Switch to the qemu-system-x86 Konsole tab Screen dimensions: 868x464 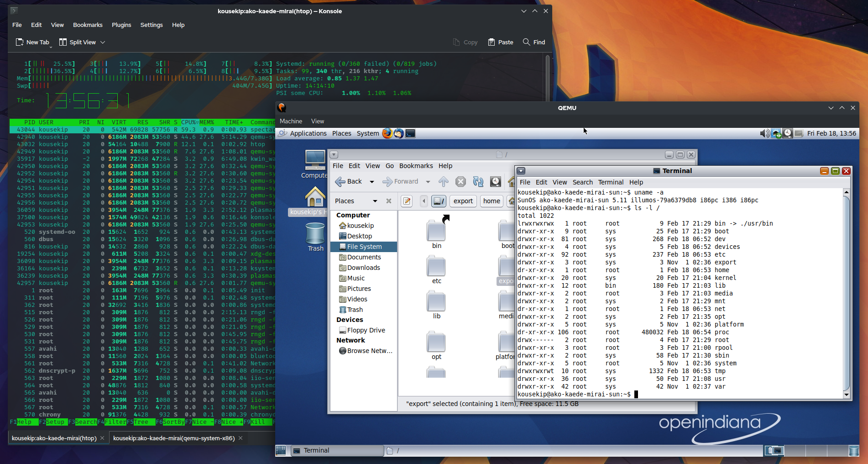tap(174, 438)
